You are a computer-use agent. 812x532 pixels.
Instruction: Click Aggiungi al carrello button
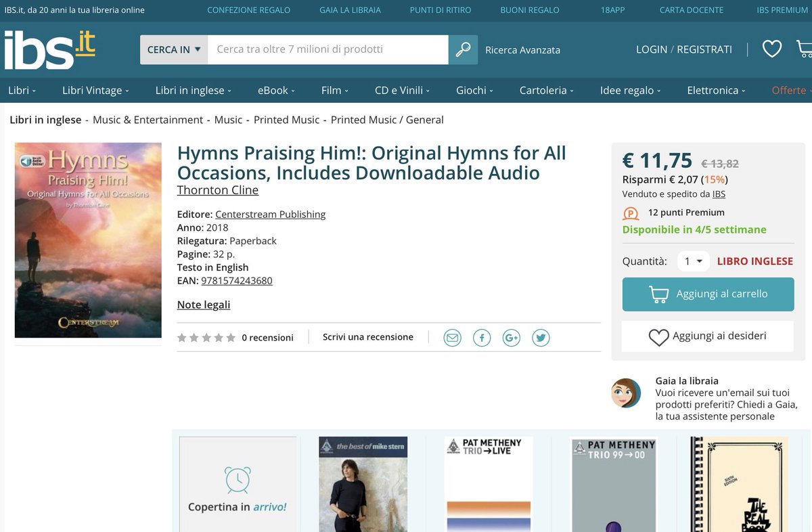point(708,294)
